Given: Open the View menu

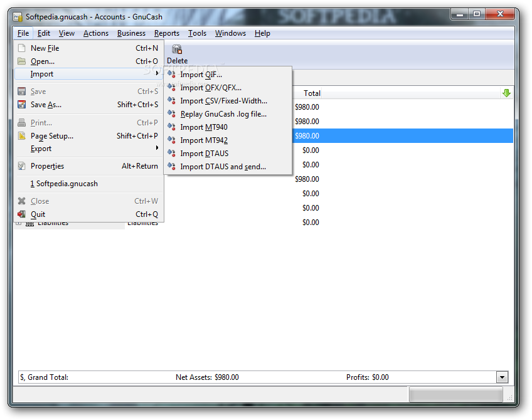Looking at the screenshot, I should pos(66,33).
